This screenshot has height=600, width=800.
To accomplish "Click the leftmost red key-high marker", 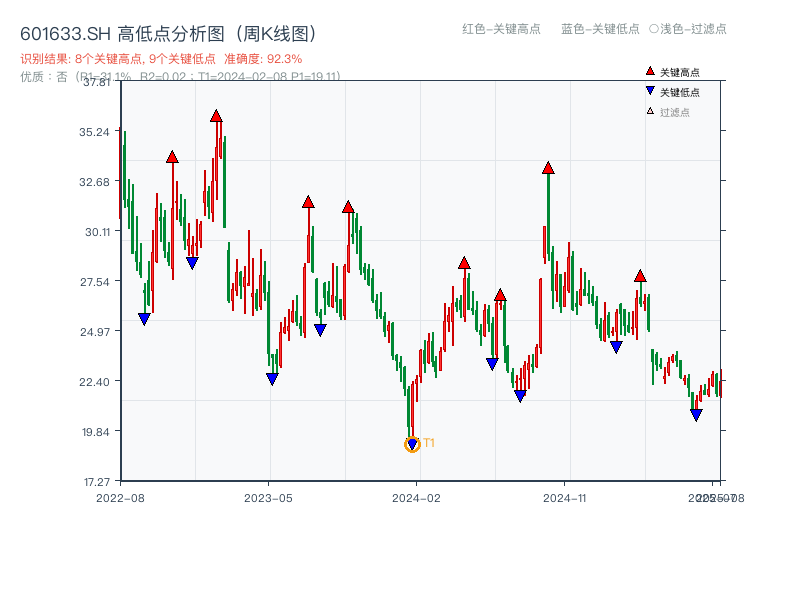I will (x=173, y=158).
